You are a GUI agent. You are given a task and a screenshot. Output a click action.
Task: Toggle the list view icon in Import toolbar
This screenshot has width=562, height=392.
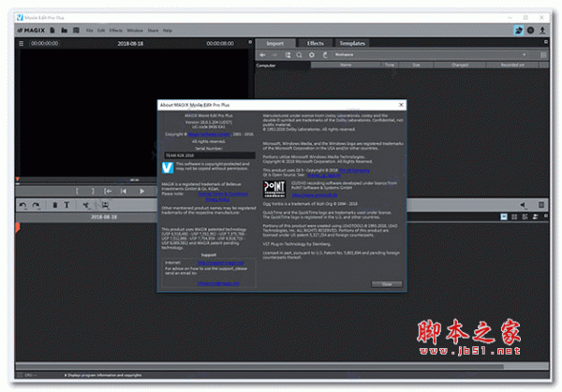[x=543, y=55]
